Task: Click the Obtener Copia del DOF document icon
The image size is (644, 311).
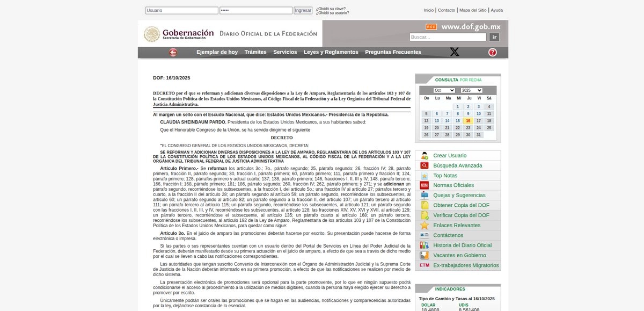Action: click(424, 205)
